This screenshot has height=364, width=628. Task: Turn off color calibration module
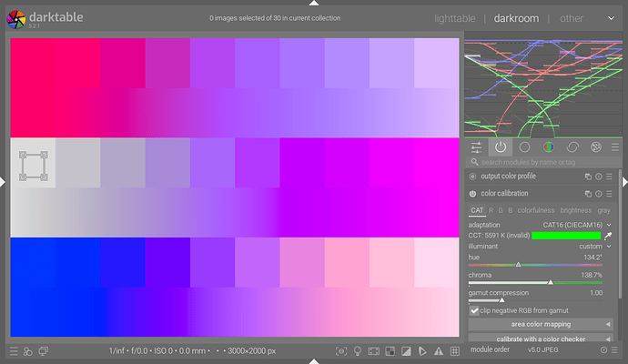pyautogui.click(x=473, y=194)
